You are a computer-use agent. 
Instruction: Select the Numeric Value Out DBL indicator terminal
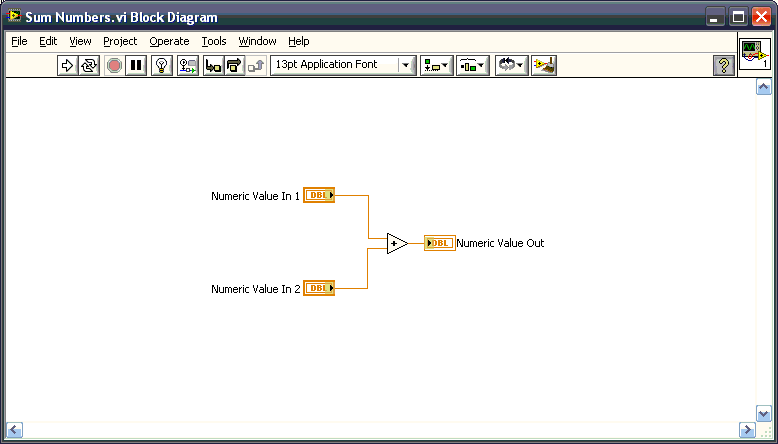coord(440,243)
